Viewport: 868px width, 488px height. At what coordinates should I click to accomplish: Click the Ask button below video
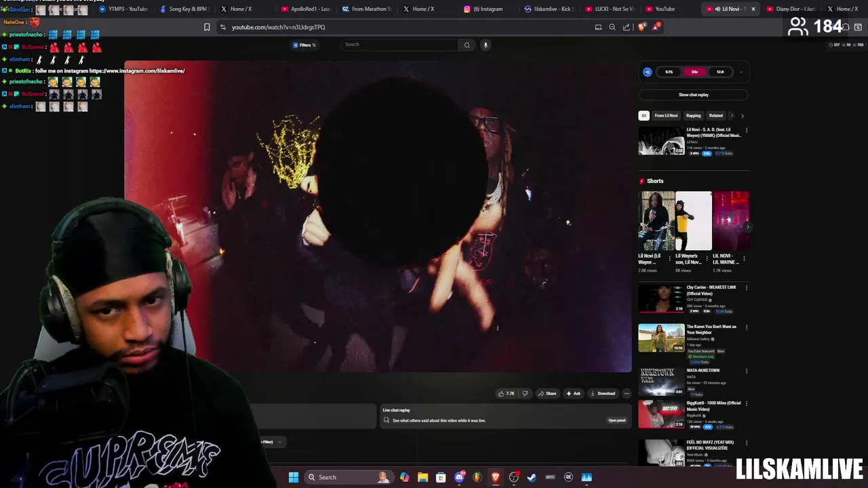point(574,393)
